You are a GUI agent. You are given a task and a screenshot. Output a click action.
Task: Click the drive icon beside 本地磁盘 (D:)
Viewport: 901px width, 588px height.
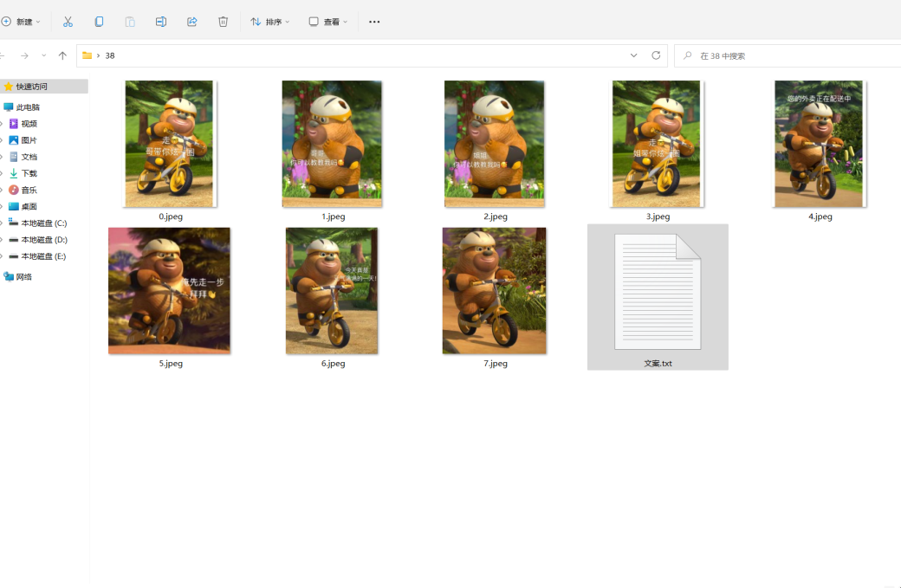pyautogui.click(x=14, y=240)
